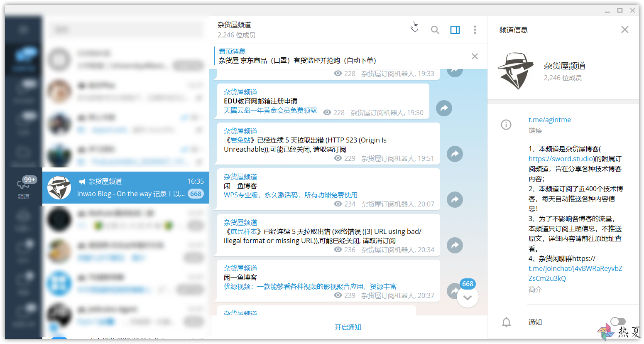The height and width of the screenshot is (344, 644).
Task: Dismiss the pinned message bar
Action: (x=475, y=57)
